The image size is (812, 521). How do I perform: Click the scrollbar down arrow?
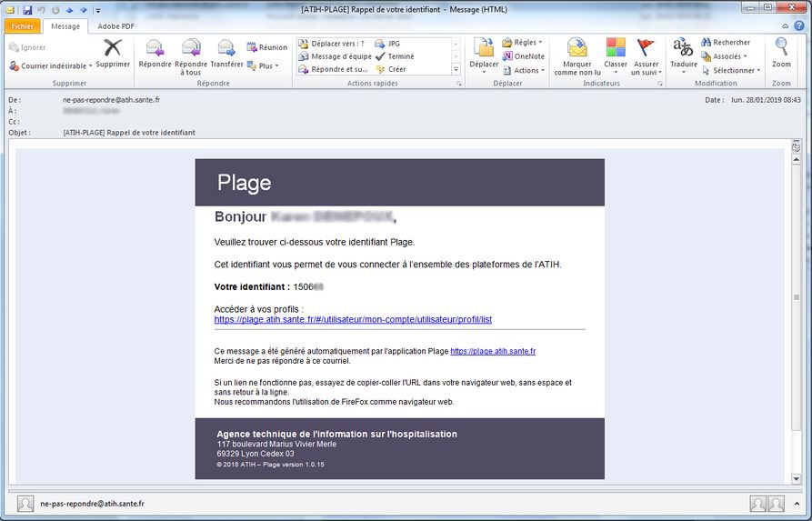(x=797, y=479)
